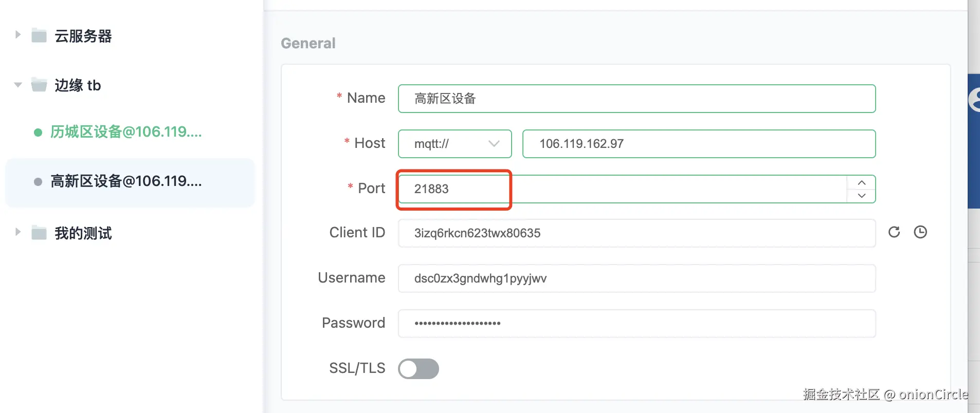This screenshot has width=980, height=413.
Task: Click the 我的测试 folder icon
Action: pyautogui.click(x=39, y=233)
